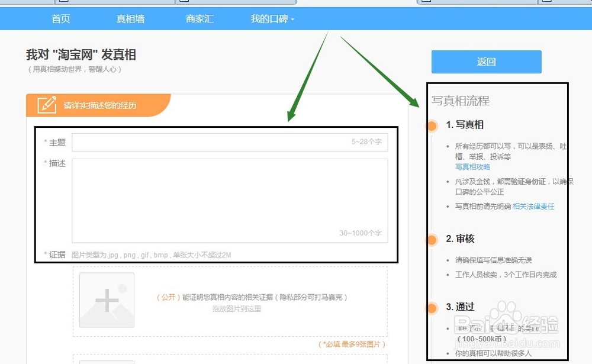Select 首页 in the navigation bar
Viewport: 592px width, 364px height.
tap(61, 18)
